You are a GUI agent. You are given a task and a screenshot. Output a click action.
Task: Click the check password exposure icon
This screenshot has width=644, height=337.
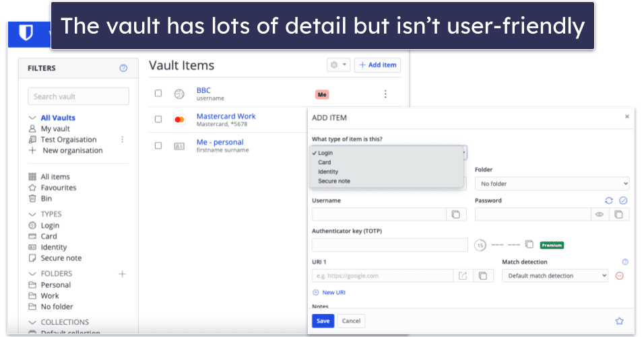[623, 200]
